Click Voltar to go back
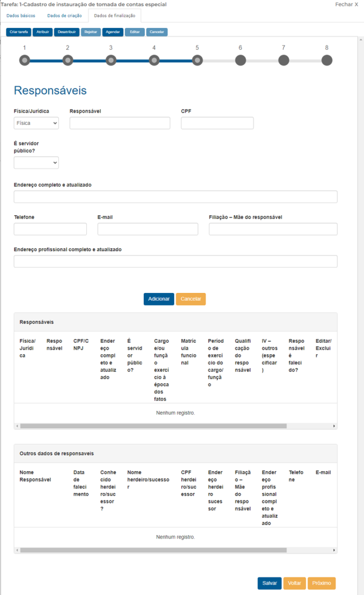The image size is (364, 595). click(x=295, y=583)
